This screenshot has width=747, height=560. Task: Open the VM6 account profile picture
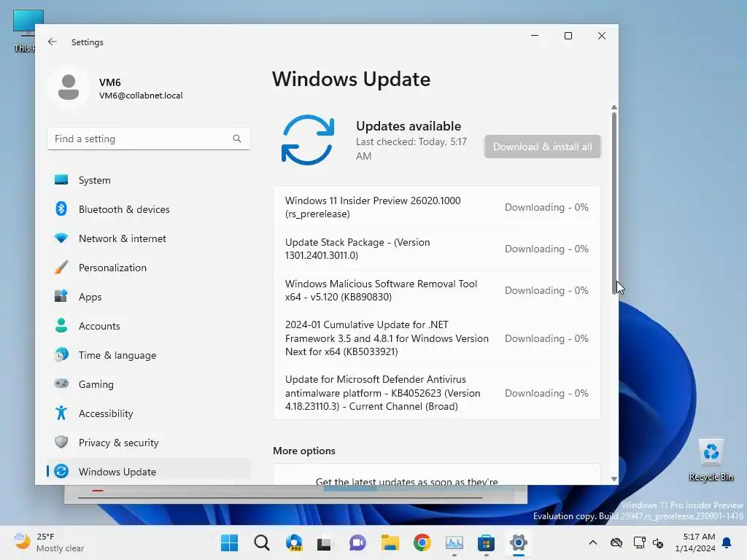point(69,87)
